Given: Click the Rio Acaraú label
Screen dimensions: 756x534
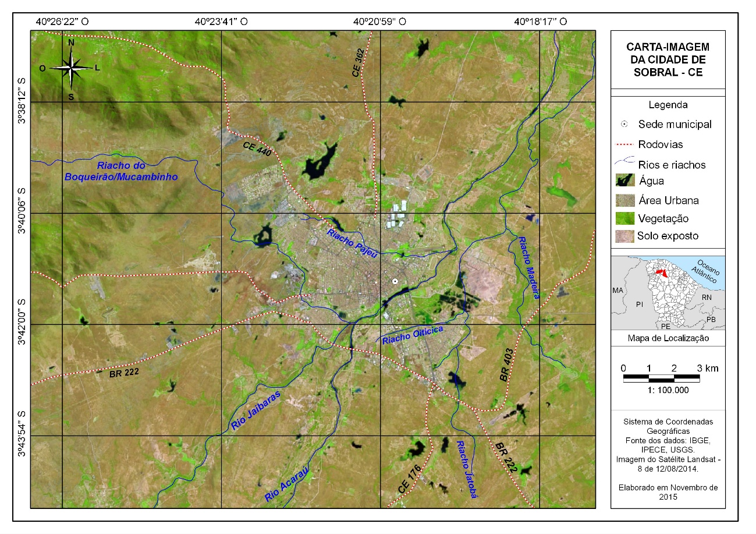Looking at the screenshot, I should tap(286, 484).
